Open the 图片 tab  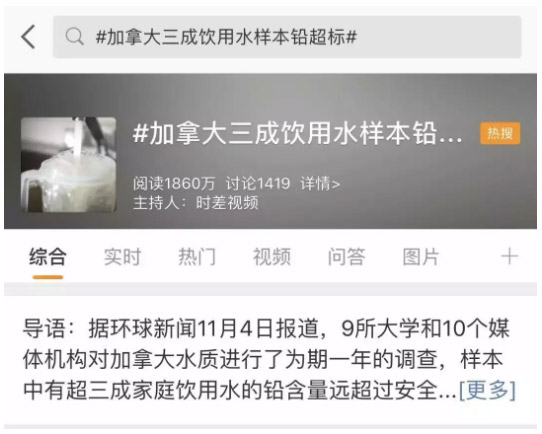[x=421, y=257]
